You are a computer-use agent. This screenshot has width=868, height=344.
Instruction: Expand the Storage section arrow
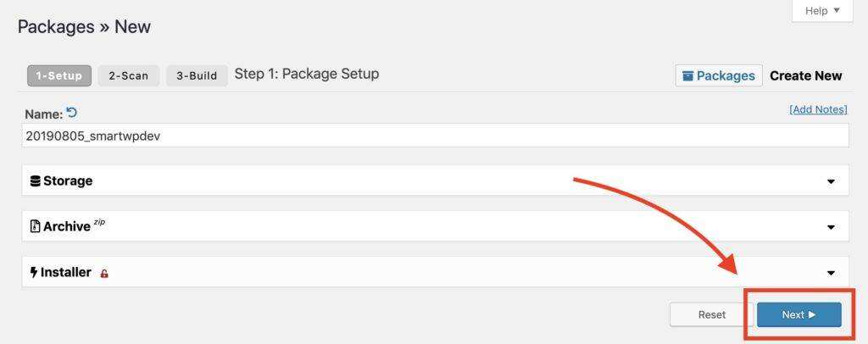click(831, 181)
